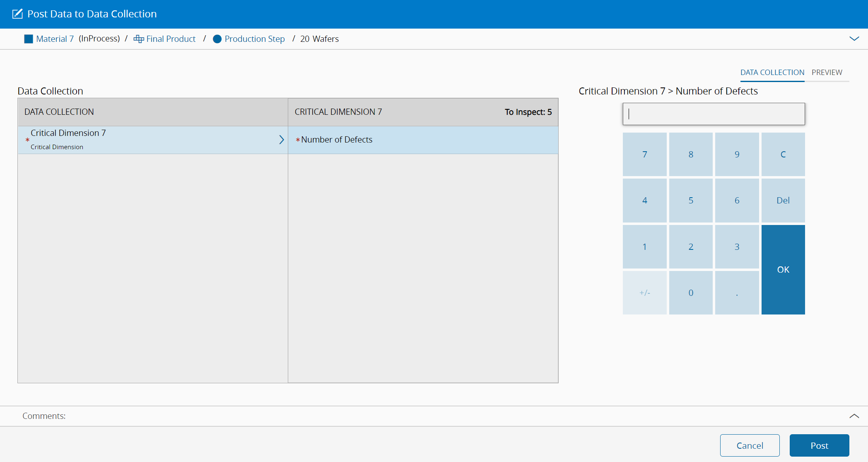Screen dimensions: 868x462
Task: Expand the breadcrumb header details chevron
Action: [854, 39]
